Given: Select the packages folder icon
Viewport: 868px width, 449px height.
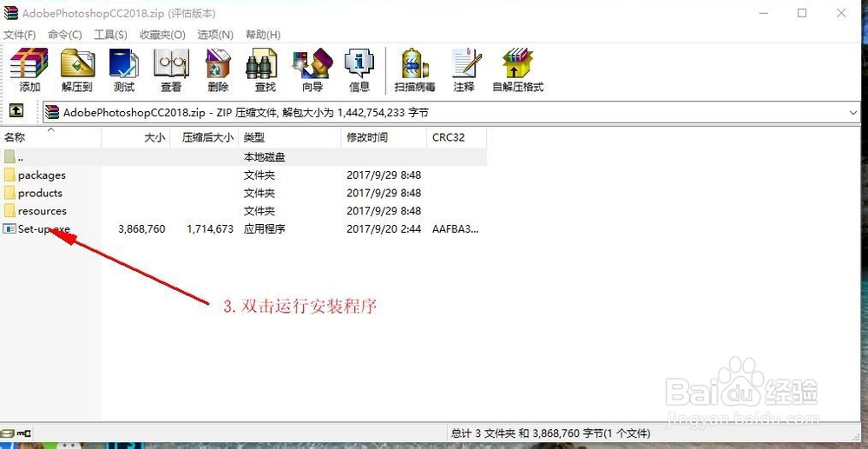Looking at the screenshot, I should [x=10, y=175].
